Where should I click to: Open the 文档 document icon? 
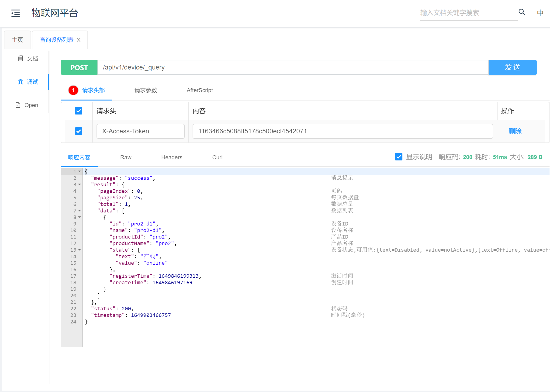click(x=21, y=58)
